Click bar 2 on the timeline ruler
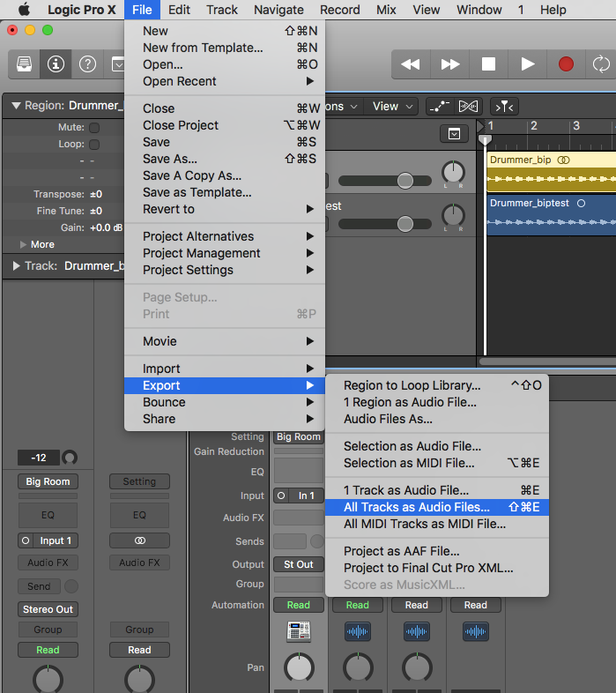 (534, 126)
